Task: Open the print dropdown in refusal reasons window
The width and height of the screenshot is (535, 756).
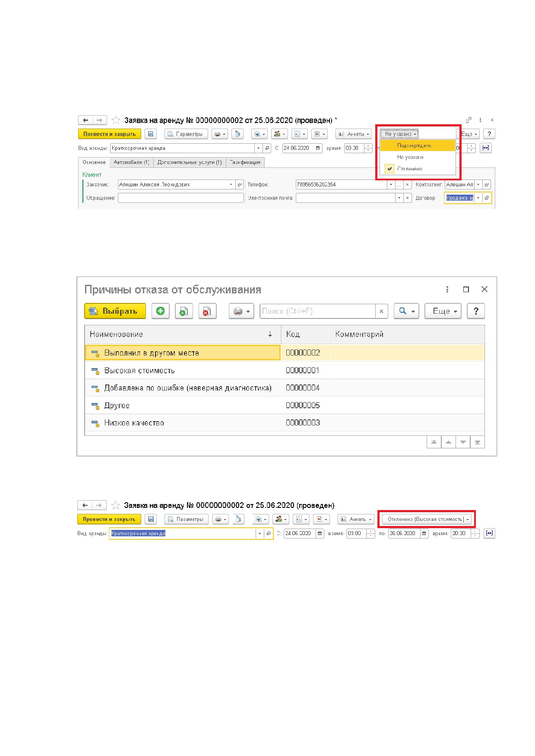Action: (x=241, y=311)
